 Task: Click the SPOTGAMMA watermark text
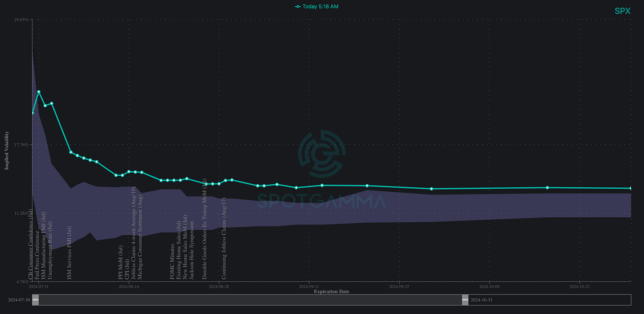click(322, 202)
